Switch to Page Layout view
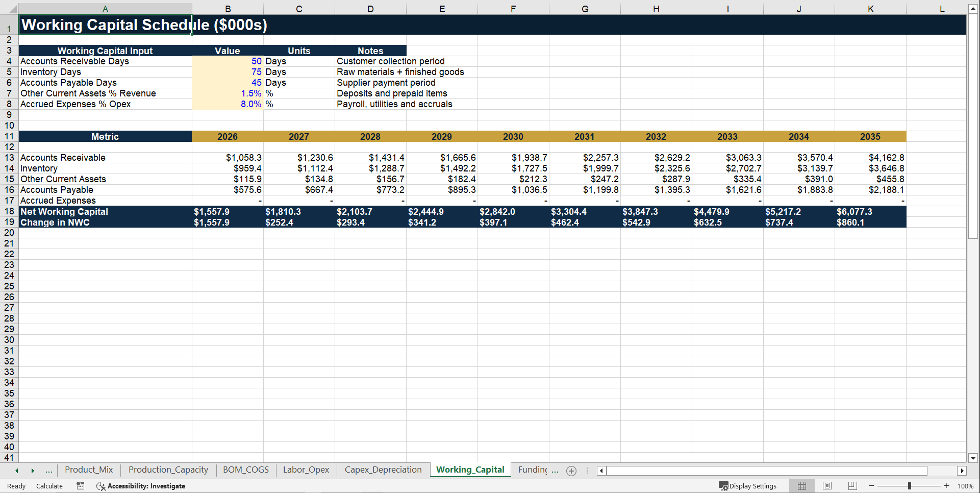 coord(827,486)
